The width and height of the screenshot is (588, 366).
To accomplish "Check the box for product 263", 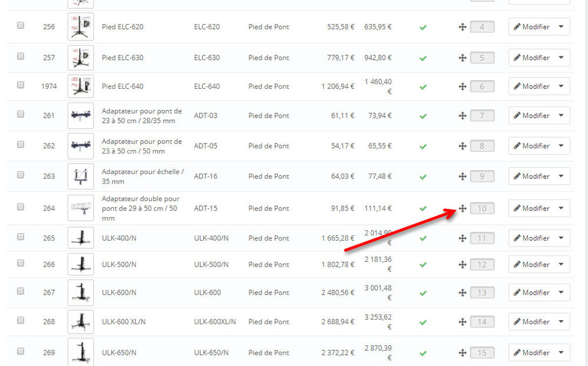I will (x=21, y=175).
